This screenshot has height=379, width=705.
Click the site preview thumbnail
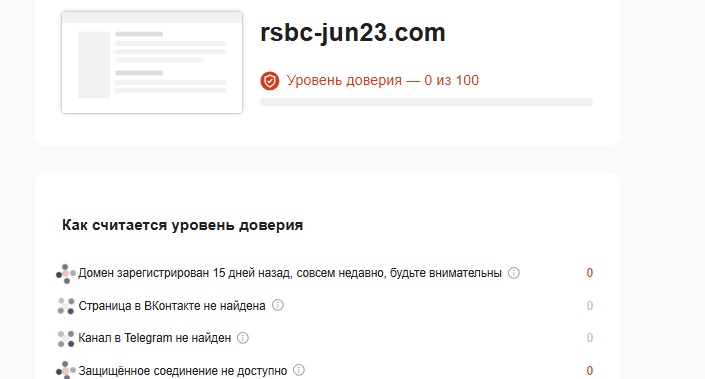(152, 62)
